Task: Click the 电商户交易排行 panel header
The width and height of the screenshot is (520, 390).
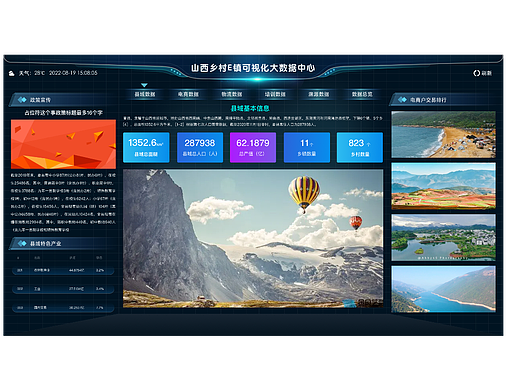Action: pos(443,100)
